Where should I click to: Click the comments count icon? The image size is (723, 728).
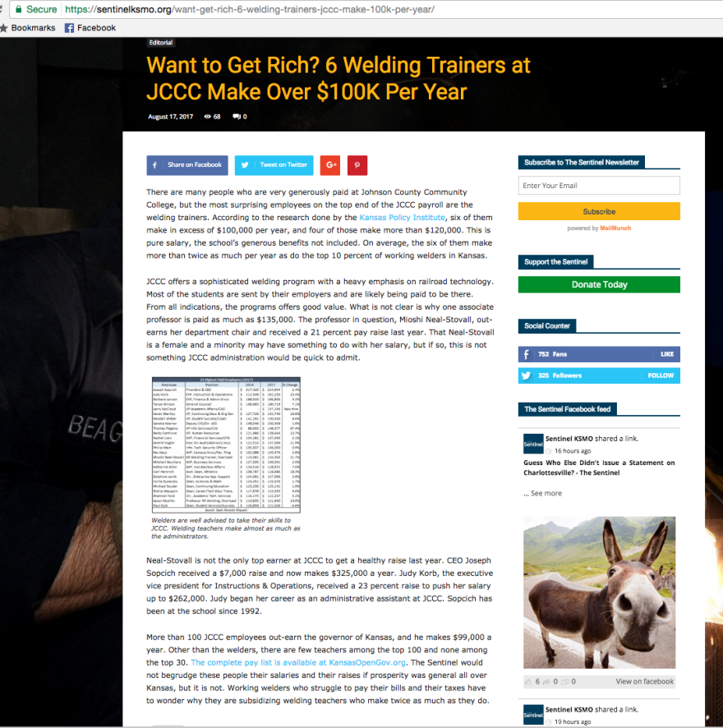pos(237,117)
